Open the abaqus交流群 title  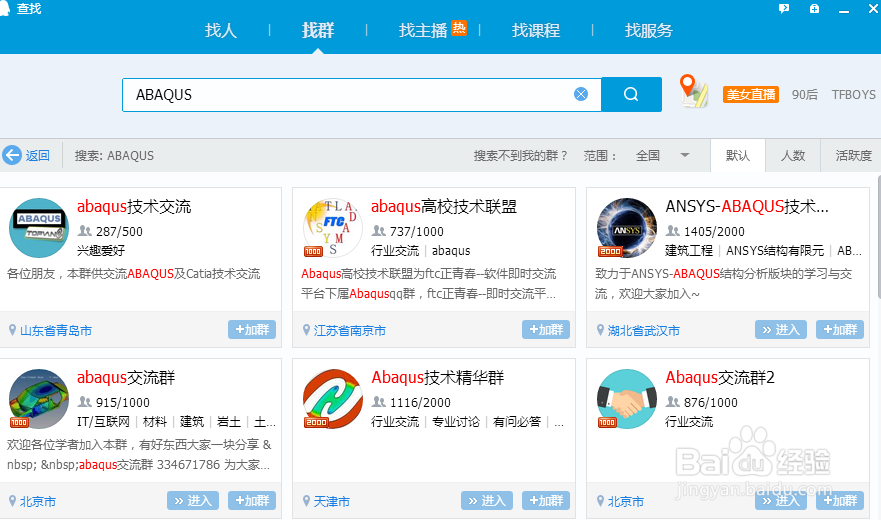pyautogui.click(x=126, y=377)
